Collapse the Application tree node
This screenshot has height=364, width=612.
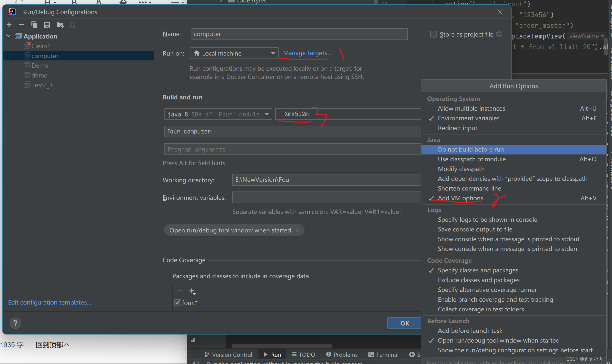8,36
